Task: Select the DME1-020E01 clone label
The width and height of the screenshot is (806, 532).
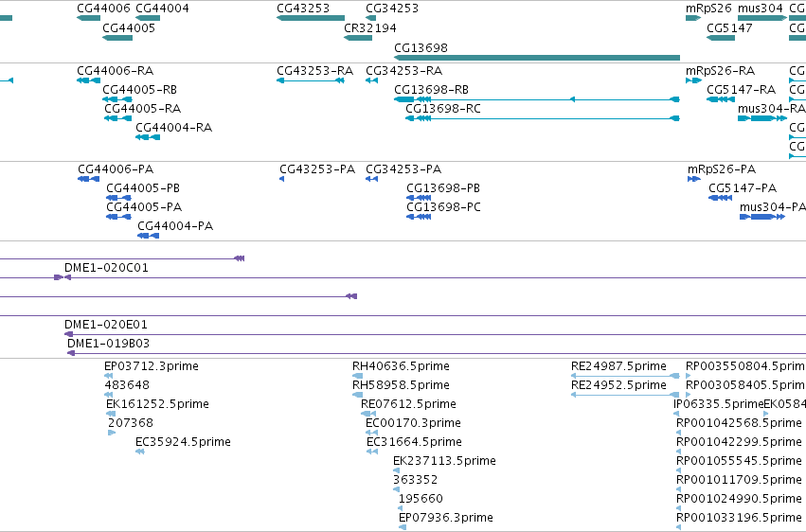Action: point(106,325)
